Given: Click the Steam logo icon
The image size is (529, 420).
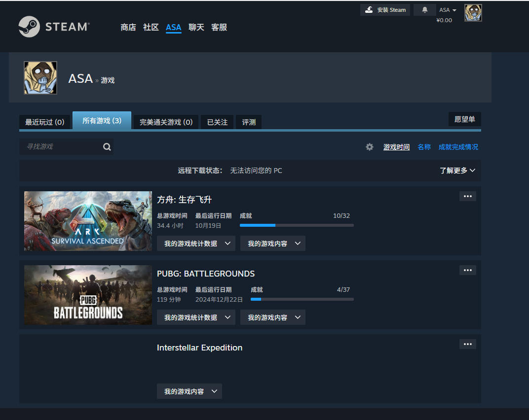Looking at the screenshot, I should 29,27.
